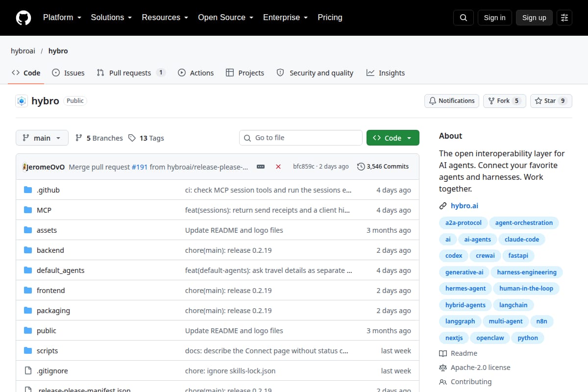The width and height of the screenshot is (588, 392).
Task: Click the Sign up button
Action: tap(534, 18)
